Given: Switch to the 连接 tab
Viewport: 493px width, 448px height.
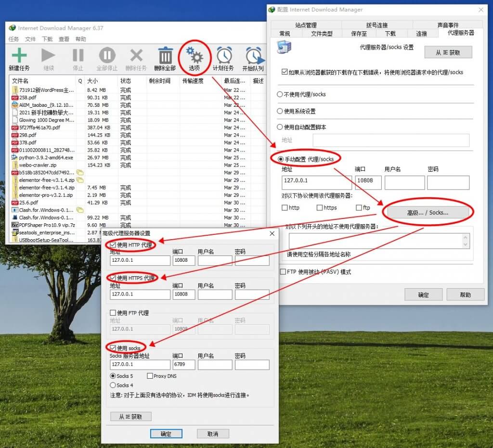Looking at the screenshot, I should point(422,33).
